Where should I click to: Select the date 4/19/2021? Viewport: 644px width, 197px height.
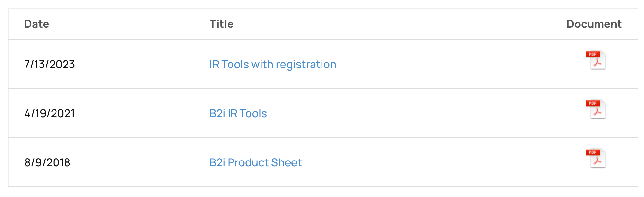coord(50,113)
